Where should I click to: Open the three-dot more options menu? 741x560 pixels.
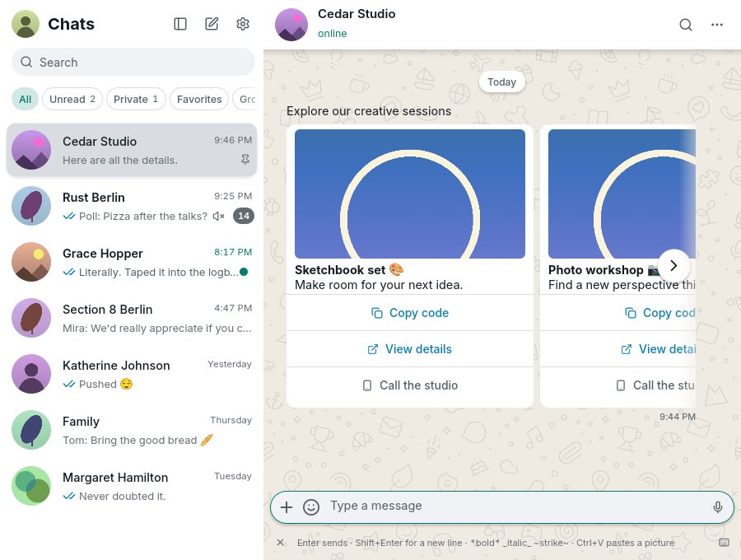point(717,25)
